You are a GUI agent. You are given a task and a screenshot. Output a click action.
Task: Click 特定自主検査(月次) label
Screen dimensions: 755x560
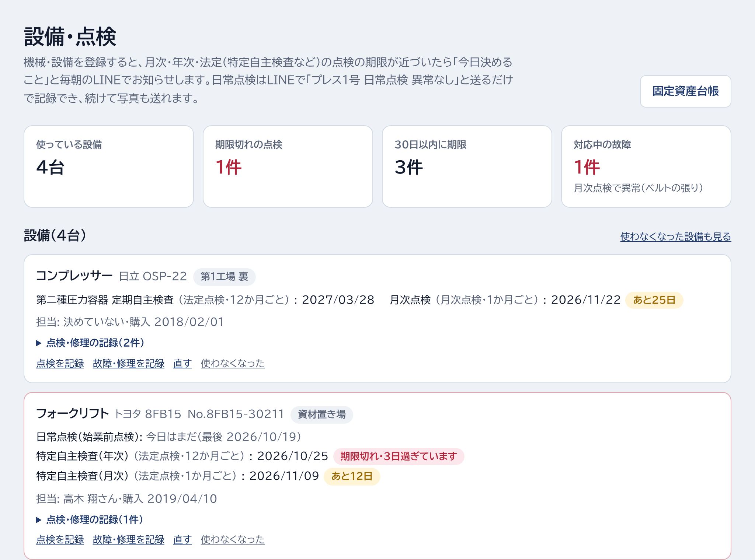[82, 476]
